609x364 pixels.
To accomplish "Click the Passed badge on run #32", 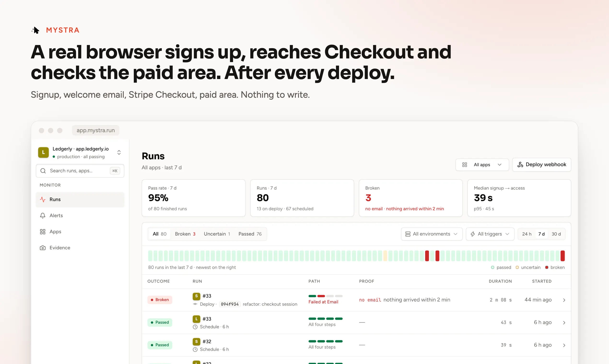I will [160, 345].
